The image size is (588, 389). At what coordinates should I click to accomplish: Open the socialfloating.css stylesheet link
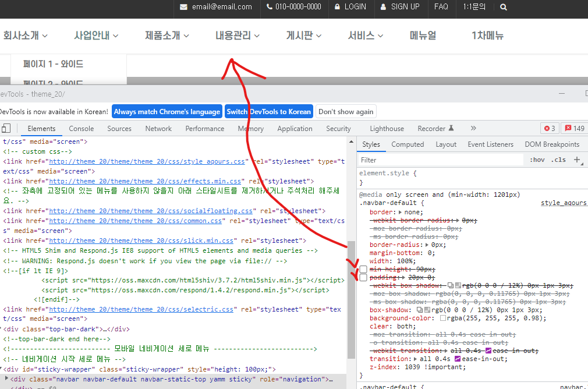151,211
